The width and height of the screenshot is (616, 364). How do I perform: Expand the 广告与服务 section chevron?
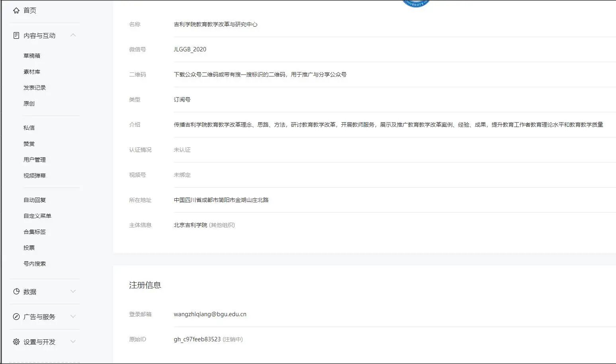click(x=73, y=316)
